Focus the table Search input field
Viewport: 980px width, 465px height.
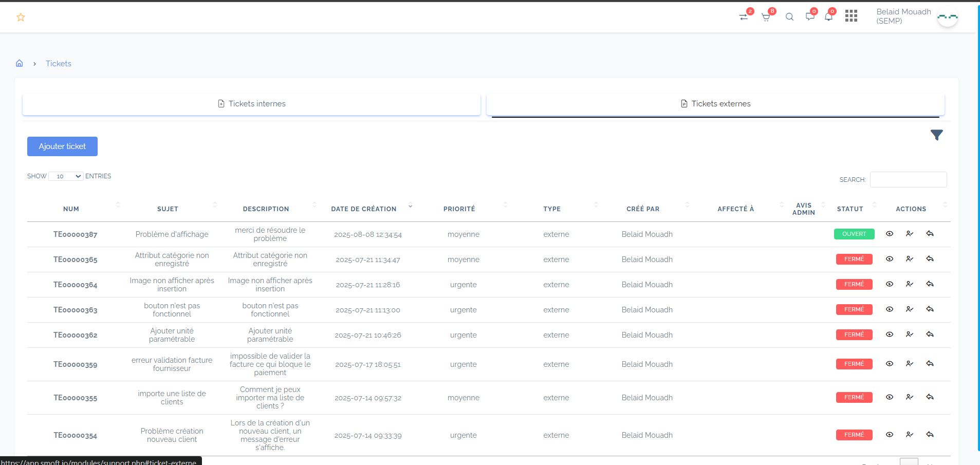coord(908,179)
